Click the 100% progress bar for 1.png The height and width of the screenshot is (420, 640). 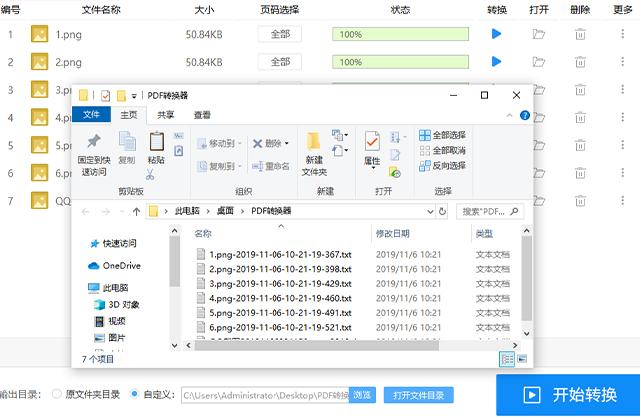pyautogui.click(x=400, y=34)
